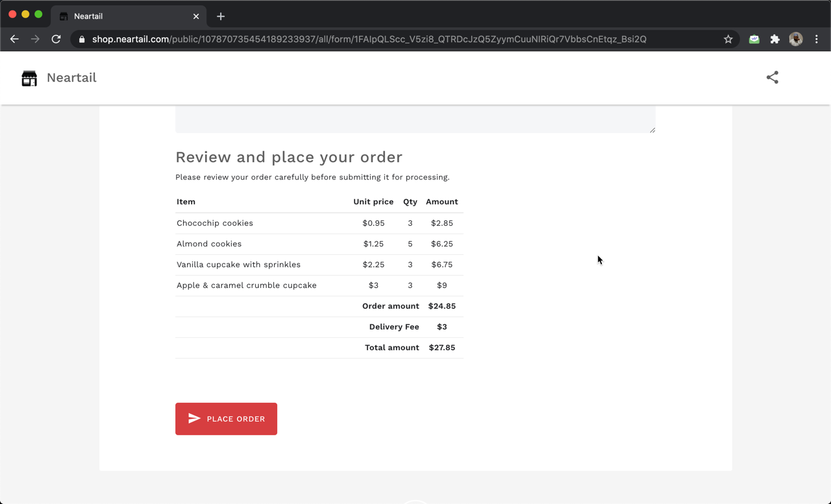Open the share options via share icon
The image size is (831, 504).
pos(772,77)
